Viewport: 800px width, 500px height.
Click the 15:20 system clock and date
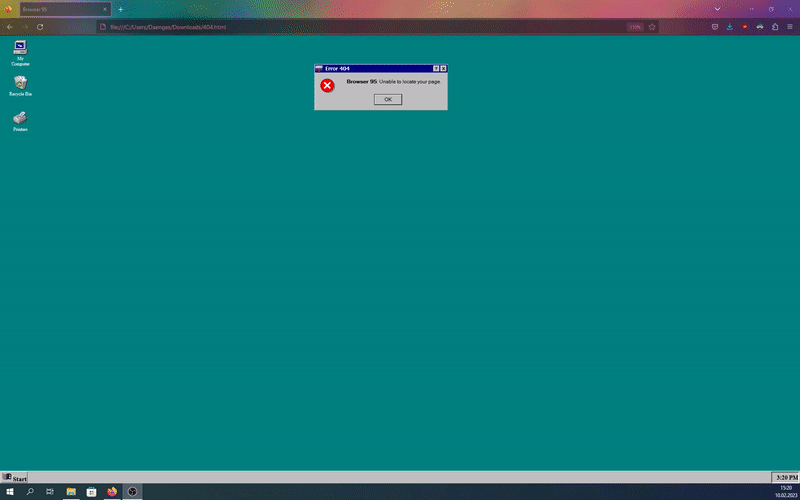(x=786, y=492)
